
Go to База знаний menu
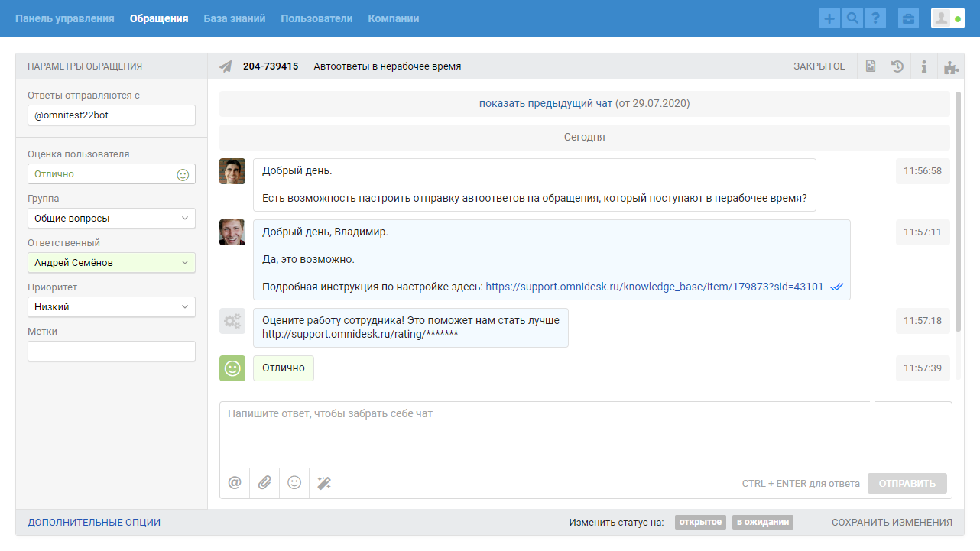click(x=234, y=18)
